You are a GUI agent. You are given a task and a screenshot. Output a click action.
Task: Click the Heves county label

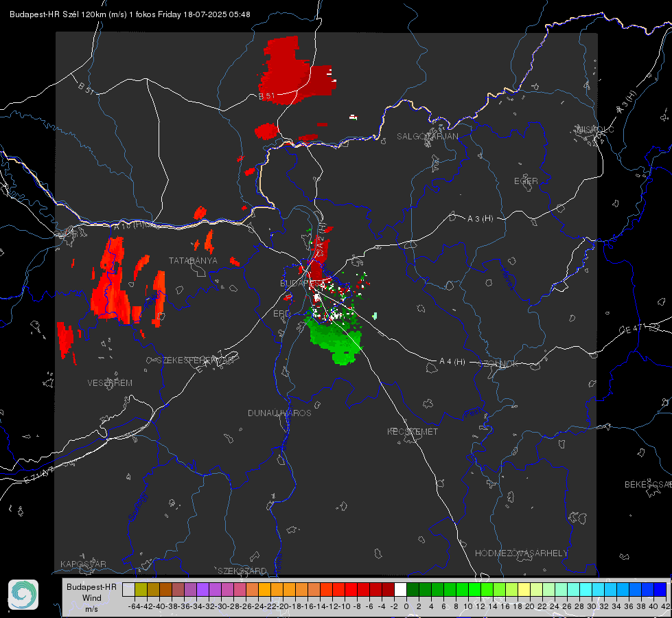(x=507, y=279)
